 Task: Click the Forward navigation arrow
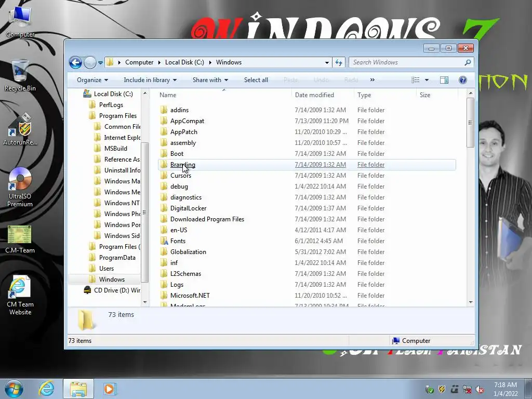tap(90, 62)
